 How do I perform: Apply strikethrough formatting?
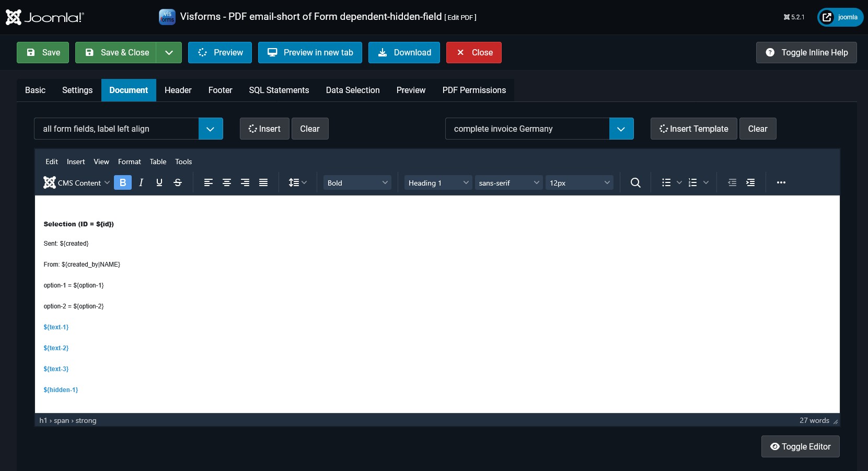[178, 182]
